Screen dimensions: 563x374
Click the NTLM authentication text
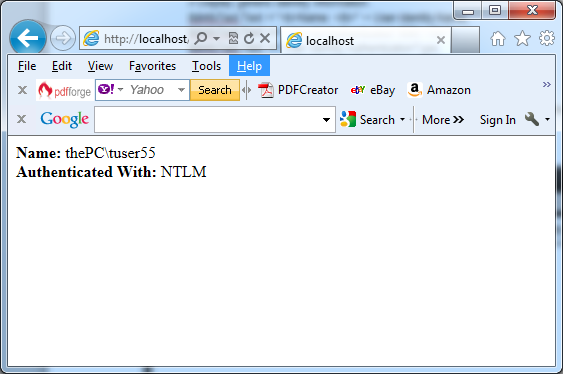pos(183,172)
